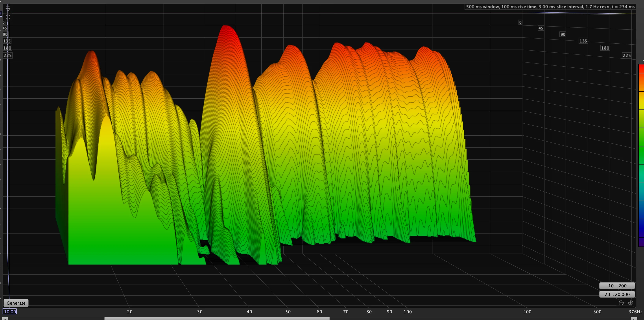This screenshot has height=320, width=644.
Task: Click the red top of color scale
Action: coord(641,69)
